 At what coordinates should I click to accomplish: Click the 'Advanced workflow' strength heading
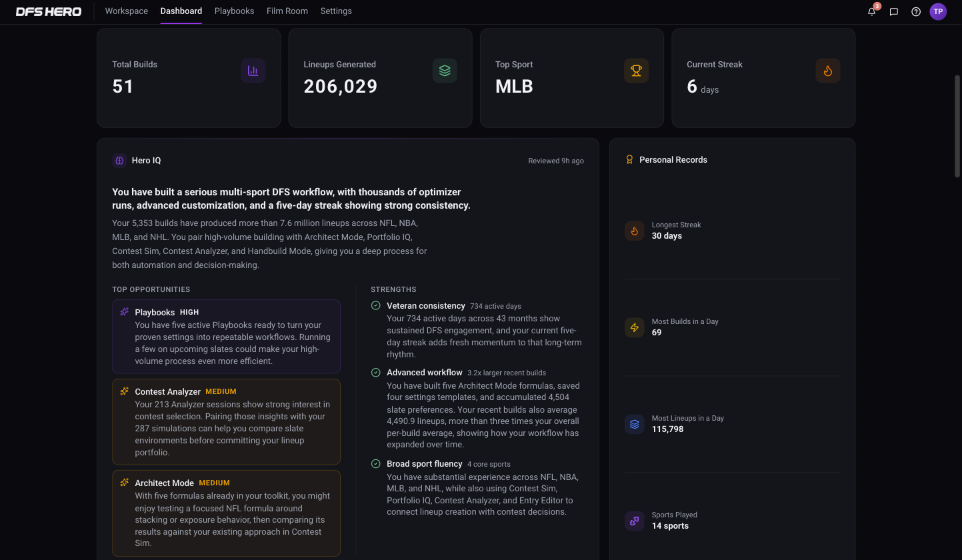[x=425, y=373]
